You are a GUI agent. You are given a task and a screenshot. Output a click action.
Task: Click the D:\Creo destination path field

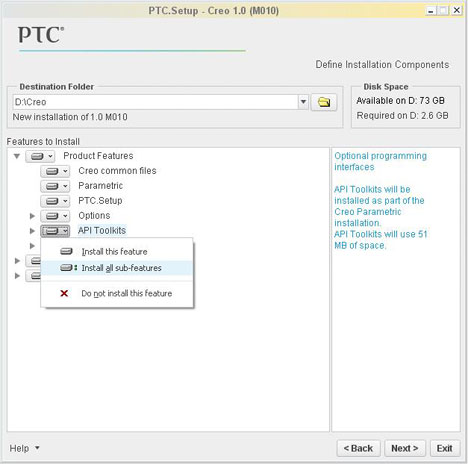pyautogui.click(x=155, y=102)
